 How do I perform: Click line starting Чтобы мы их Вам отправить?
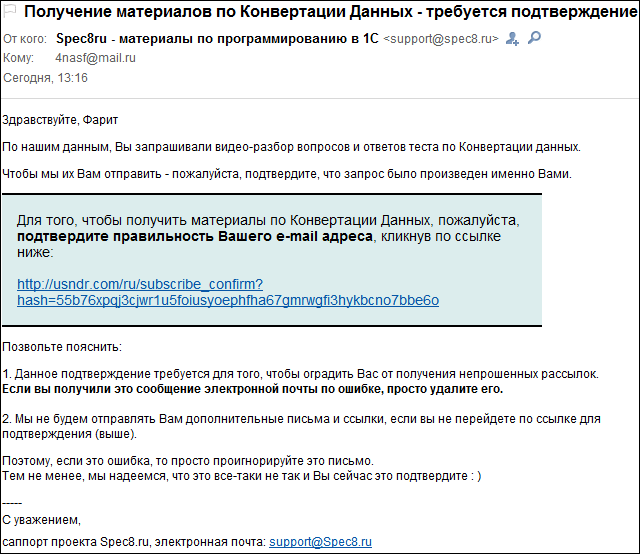[287, 174]
